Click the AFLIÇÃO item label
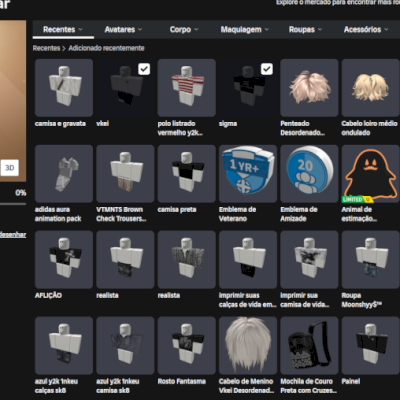 coord(48,295)
